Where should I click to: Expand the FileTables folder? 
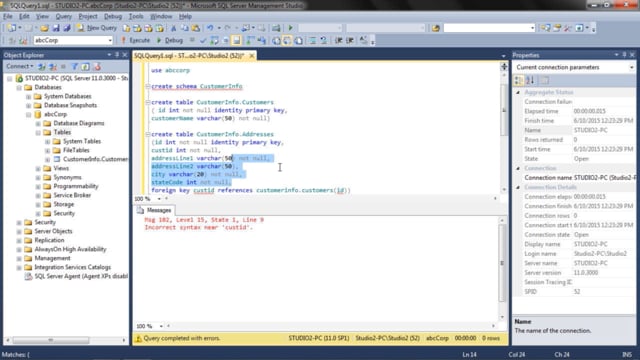(47, 150)
